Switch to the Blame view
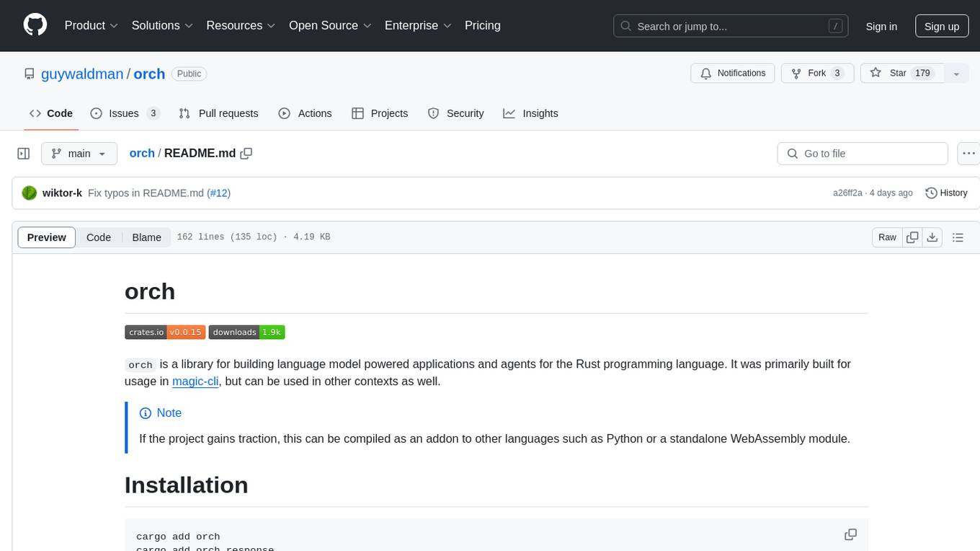The width and height of the screenshot is (980, 551). 147,237
